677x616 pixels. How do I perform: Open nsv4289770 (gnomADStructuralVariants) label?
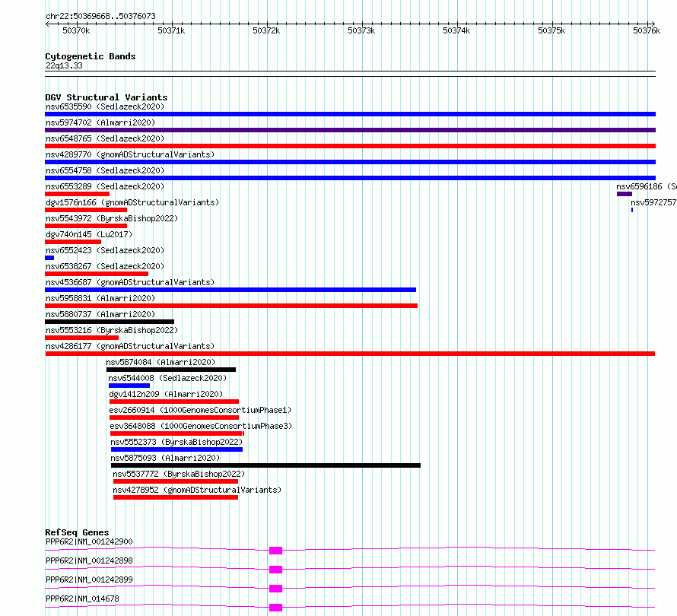click(130, 154)
